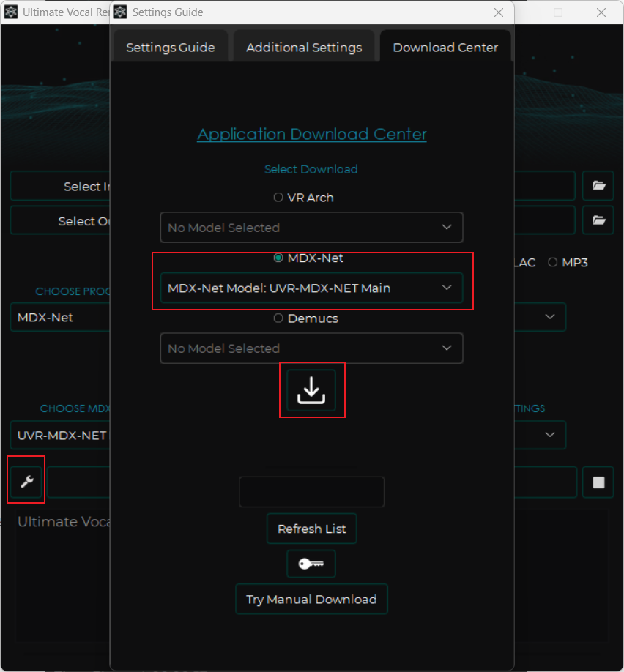The width and height of the screenshot is (624, 672).
Task: Click the empty field above Refresh List
Action: [x=311, y=491]
